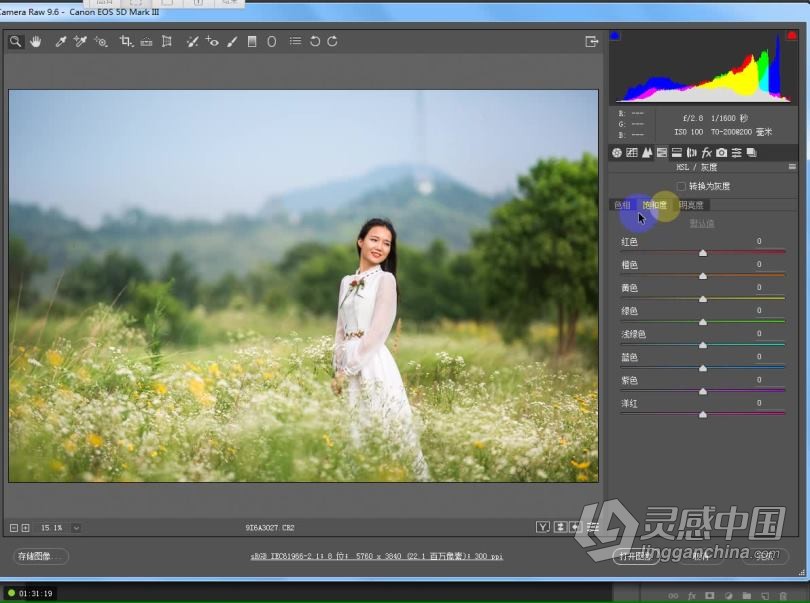810x603 pixels.
Task: Open the workflow options sRGB link
Action: click(377, 556)
